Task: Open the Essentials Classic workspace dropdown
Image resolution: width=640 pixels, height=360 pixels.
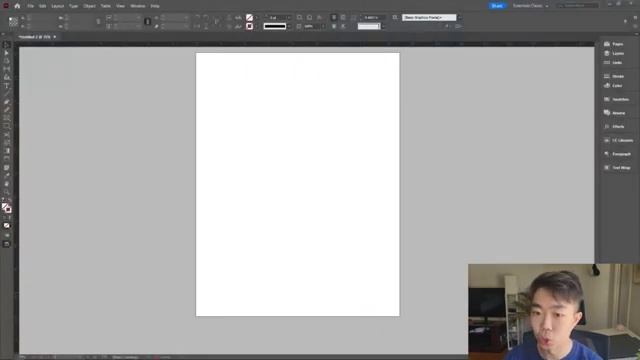Action: (x=531, y=6)
